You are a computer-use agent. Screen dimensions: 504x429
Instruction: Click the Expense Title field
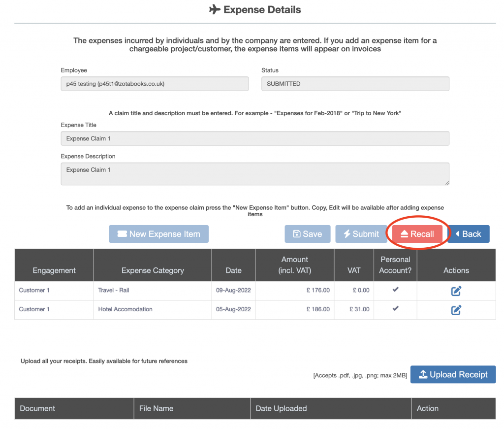pos(255,138)
